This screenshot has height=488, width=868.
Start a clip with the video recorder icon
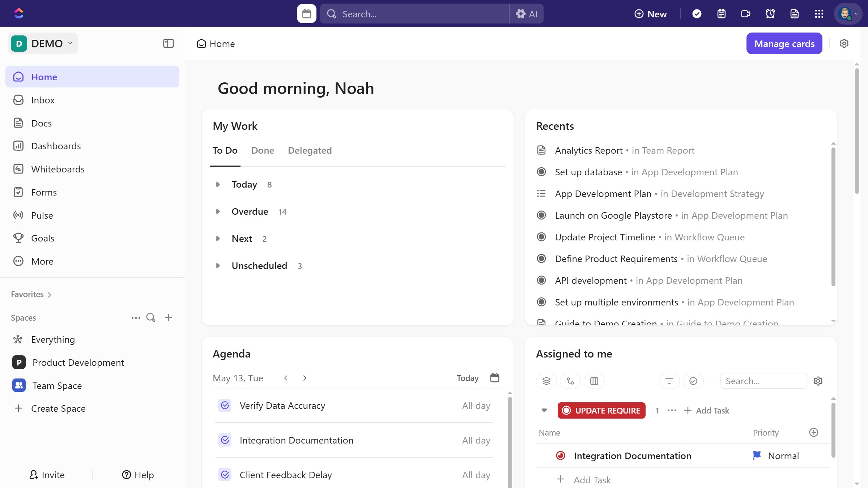coord(745,14)
